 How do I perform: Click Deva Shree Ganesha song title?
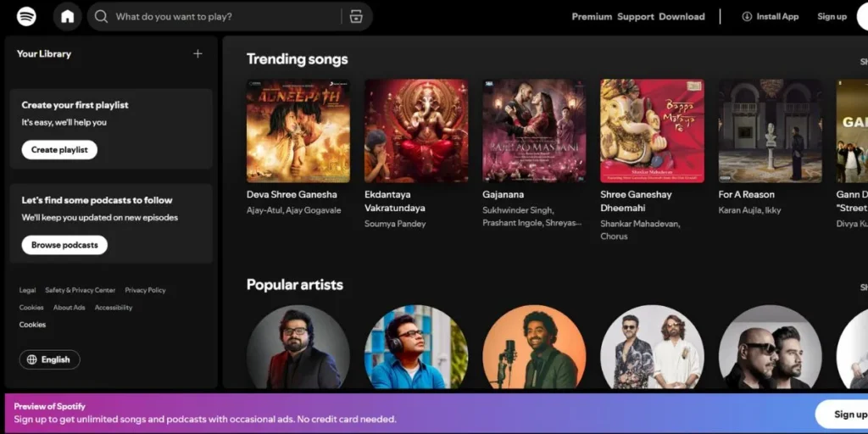click(292, 194)
